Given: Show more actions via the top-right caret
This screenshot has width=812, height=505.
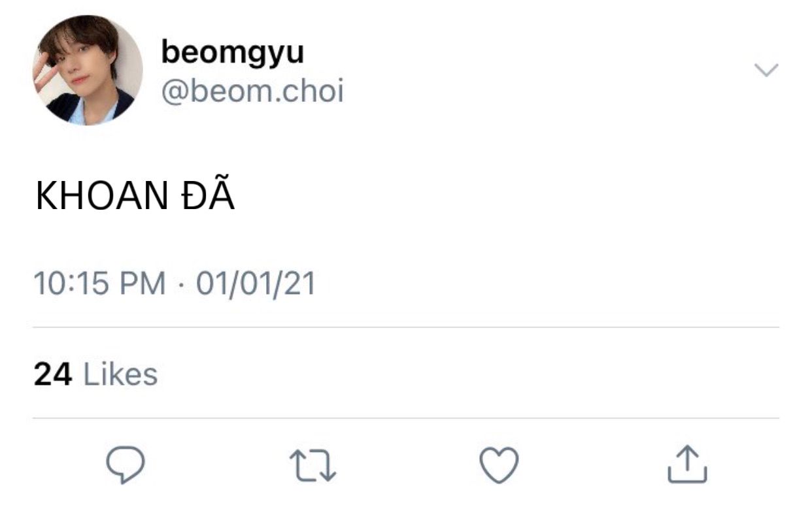Looking at the screenshot, I should point(766,70).
